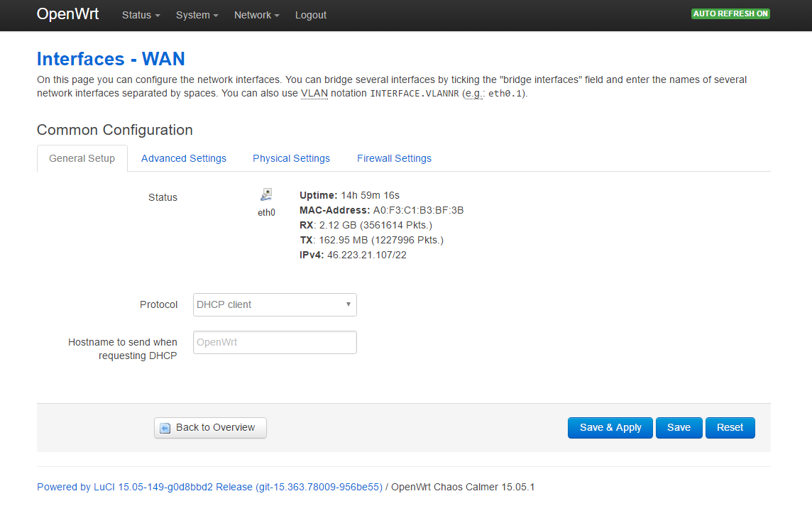Click the IPv4 46.223.21.107/22 value

(367, 255)
